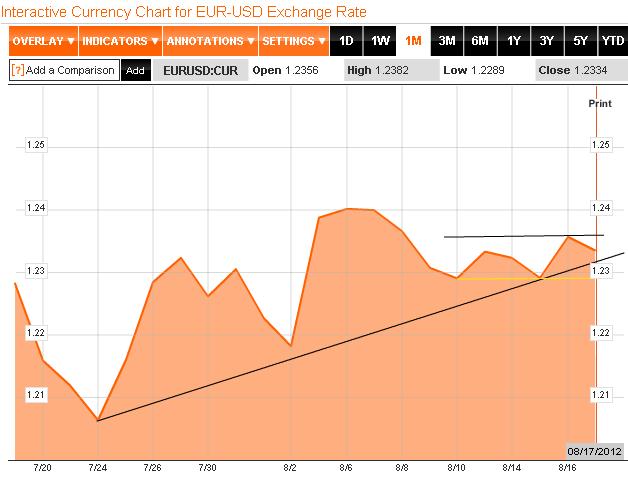Screen dimensions: 628x479
Task: Click the Print link on the chart
Action: [x=600, y=104]
